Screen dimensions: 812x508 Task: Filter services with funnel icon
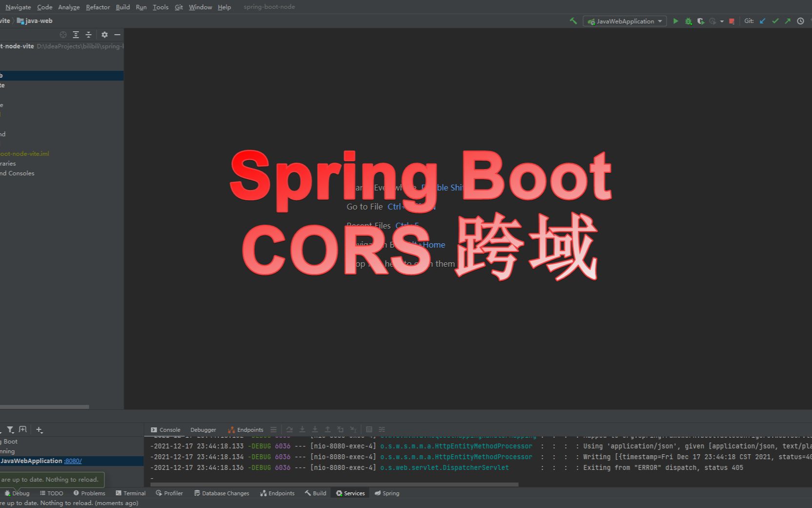tap(10, 430)
